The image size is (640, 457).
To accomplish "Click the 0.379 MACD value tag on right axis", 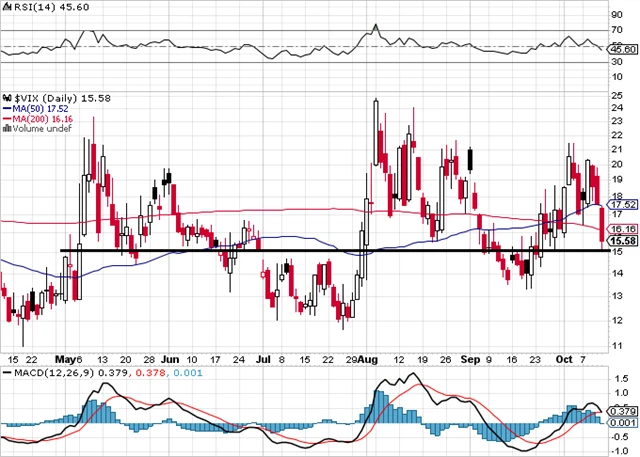I will pyautogui.click(x=623, y=410).
